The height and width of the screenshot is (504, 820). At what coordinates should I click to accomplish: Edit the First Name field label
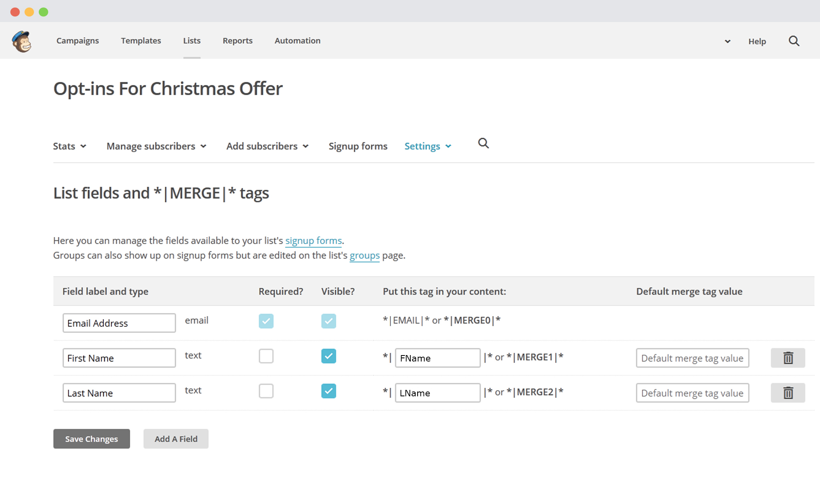119,358
